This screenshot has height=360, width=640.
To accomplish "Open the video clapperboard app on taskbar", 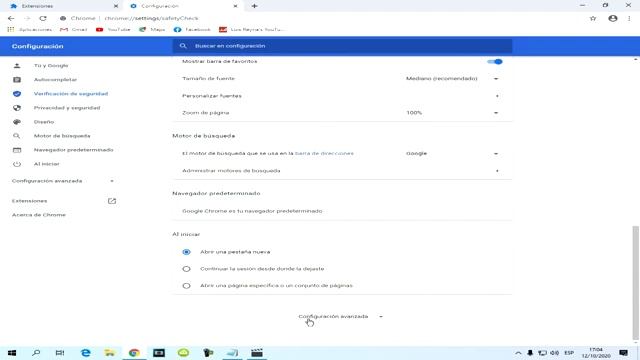I will click(257, 353).
